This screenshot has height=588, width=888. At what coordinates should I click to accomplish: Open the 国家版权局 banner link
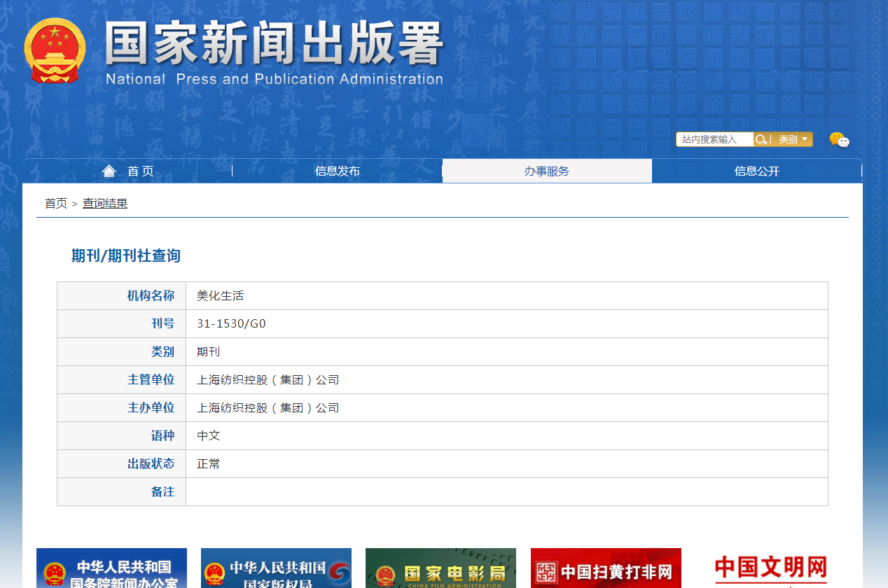(276, 568)
